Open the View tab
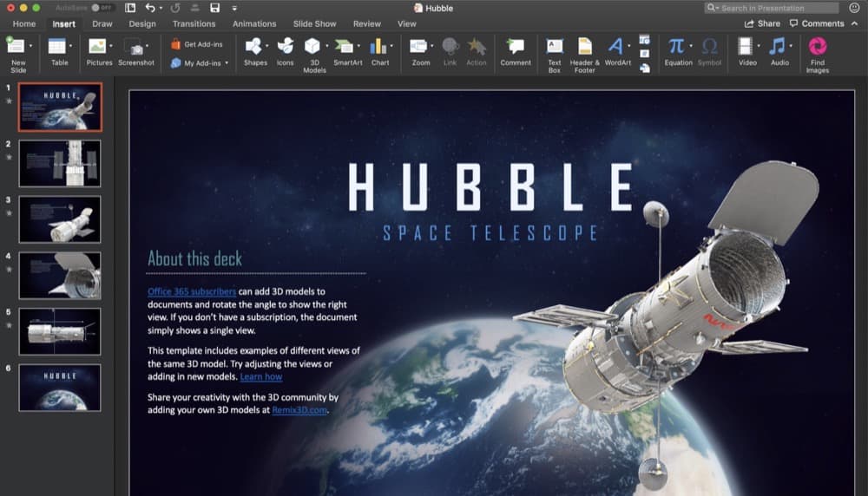This screenshot has width=868, height=496. 406,23
